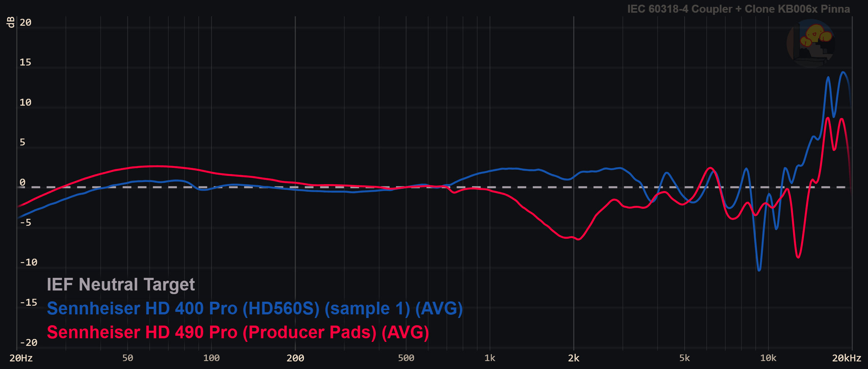The width and height of the screenshot is (868, 369).
Task: Click the 100 Hz frequency axis label
Action: pyautogui.click(x=212, y=358)
